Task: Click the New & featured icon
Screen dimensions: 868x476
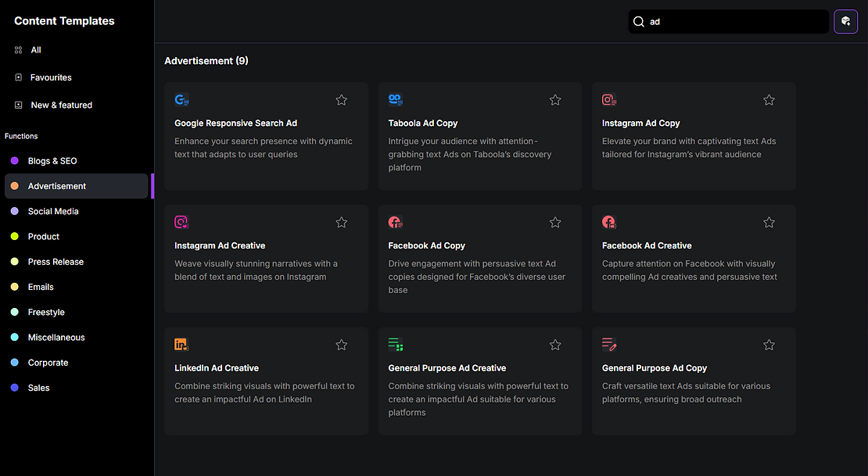Action: pyautogui.click(x=18, y=106)
